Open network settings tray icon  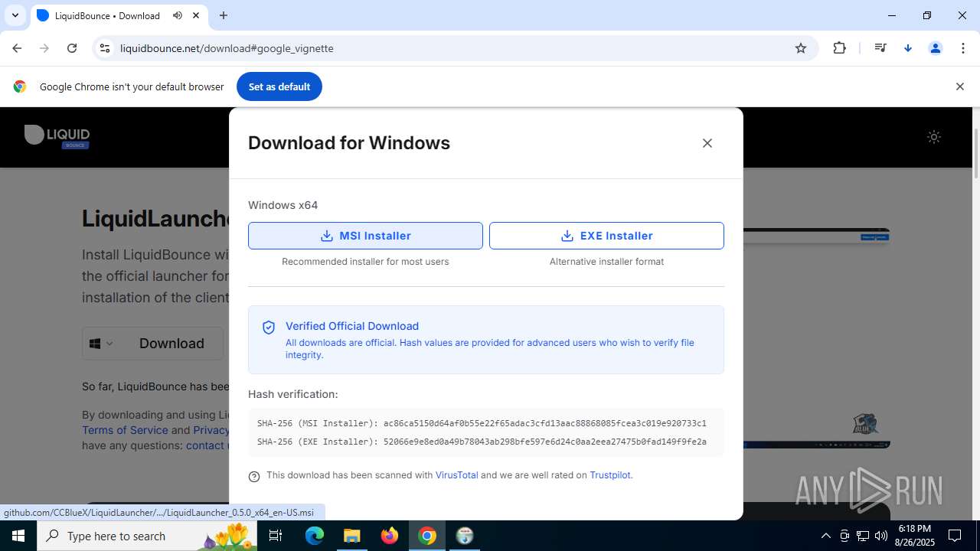[x=863, y=536]
